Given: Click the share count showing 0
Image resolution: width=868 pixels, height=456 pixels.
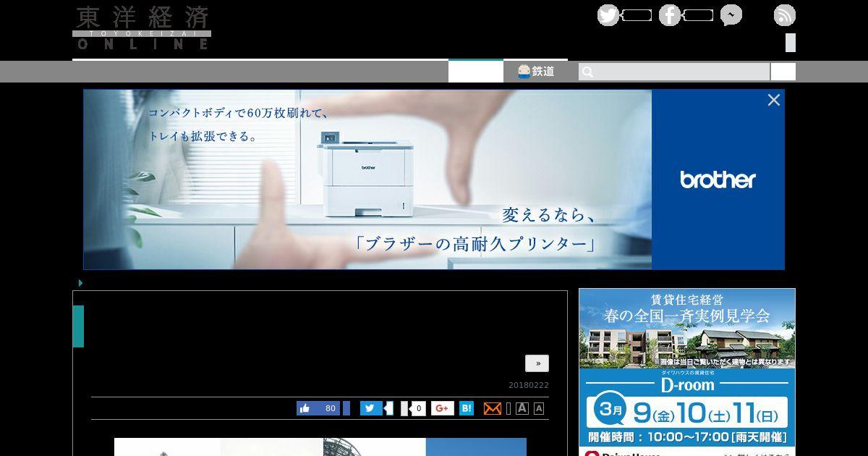Looking at the screenshot, I should (417, 408).
